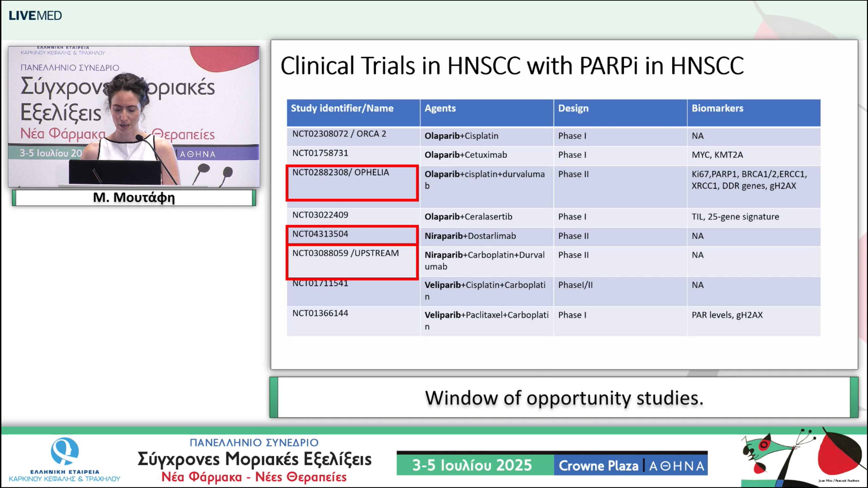
Task: Click the Σύγχρονες Μοριακές Εξελίξεις footer title
Action: [x=254, y=460]
